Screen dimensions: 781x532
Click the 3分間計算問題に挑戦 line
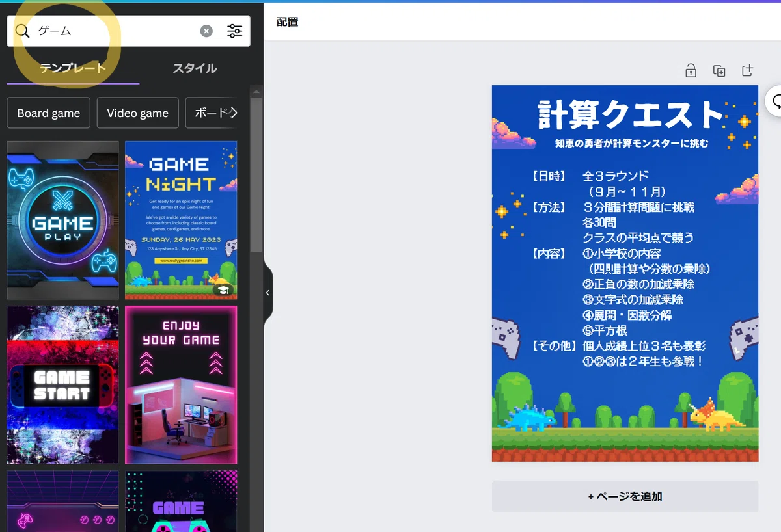638,207
